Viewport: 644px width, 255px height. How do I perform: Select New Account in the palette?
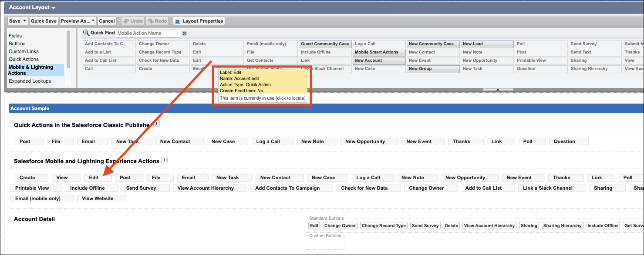tap(379, 60)
